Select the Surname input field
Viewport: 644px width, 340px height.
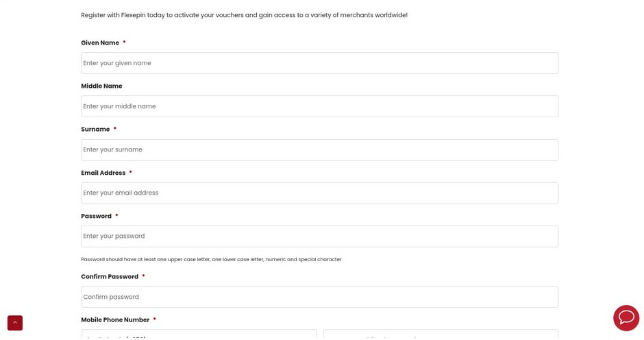(319, 149)
